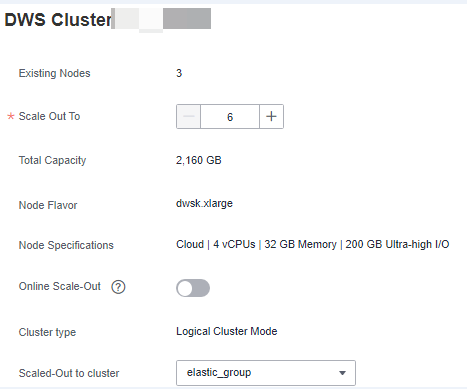Click the Scaled-Out to cluster label
Viewport: 467px width, 389px height.
[x=69, y=373]
